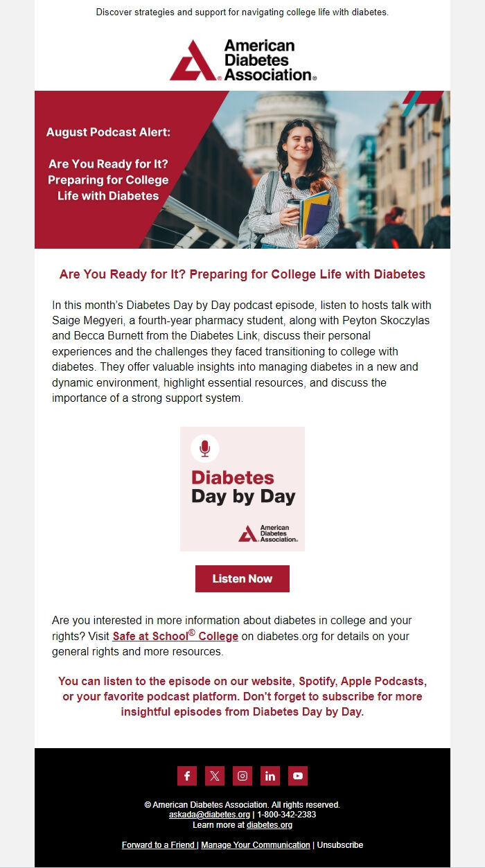Open the Safe at School College link

(x=175, y=636)
